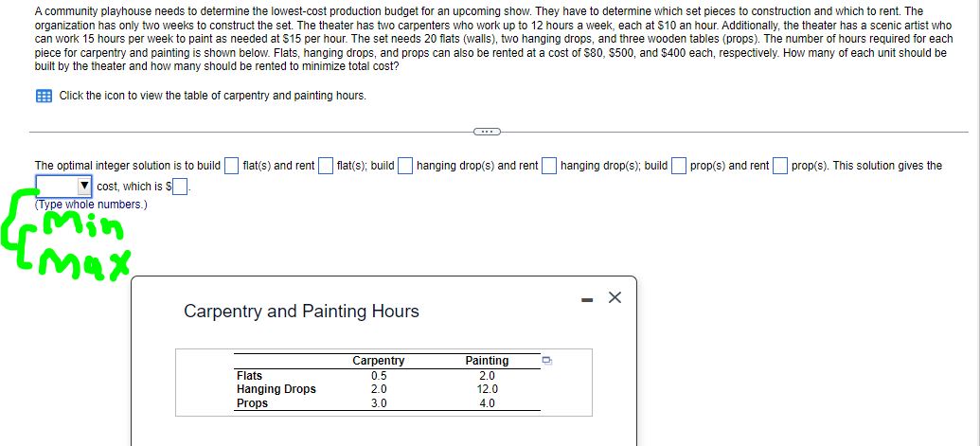
Task: Select the number of flats to build field
Action: pyautogui.click(x=231, y=166)
